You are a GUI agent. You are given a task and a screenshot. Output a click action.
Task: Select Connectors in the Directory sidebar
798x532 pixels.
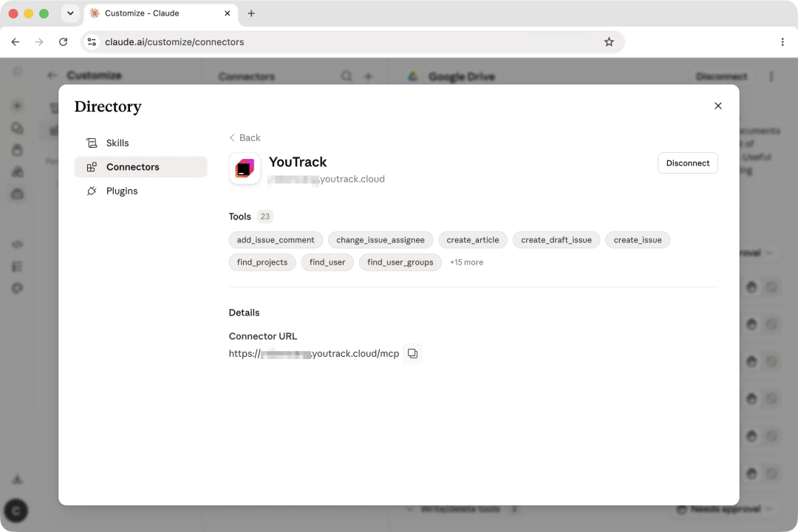coord(141,167)
